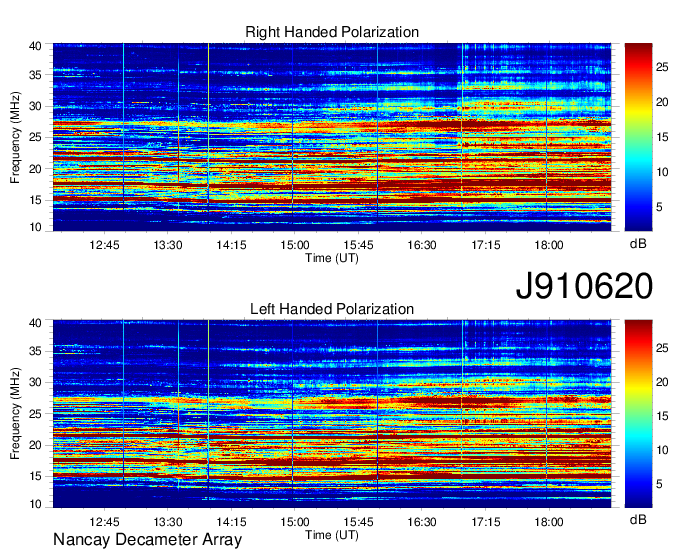
Task: Click "Time (UT)" label under the Right Handed plot
Action: (332, 258)
